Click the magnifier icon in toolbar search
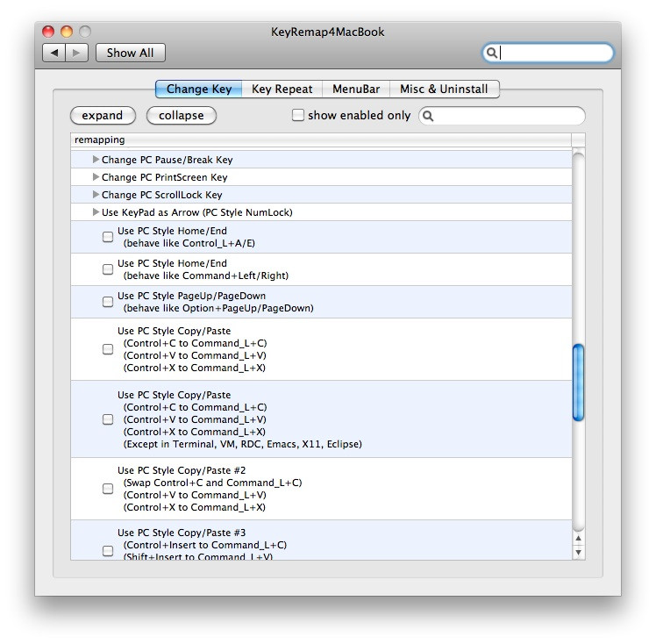656x644 pixels. pos(492,53)
